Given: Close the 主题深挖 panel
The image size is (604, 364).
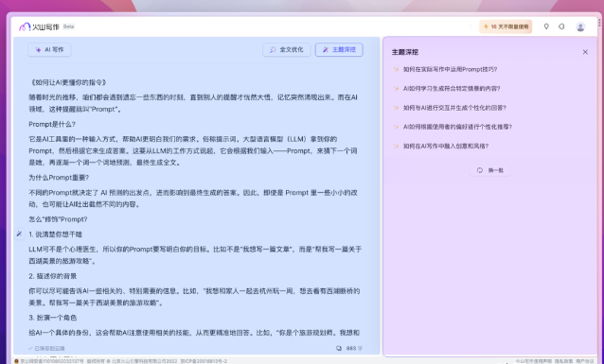Looking at the screenshot, I should pyautogui.click(x=585, y=52).
